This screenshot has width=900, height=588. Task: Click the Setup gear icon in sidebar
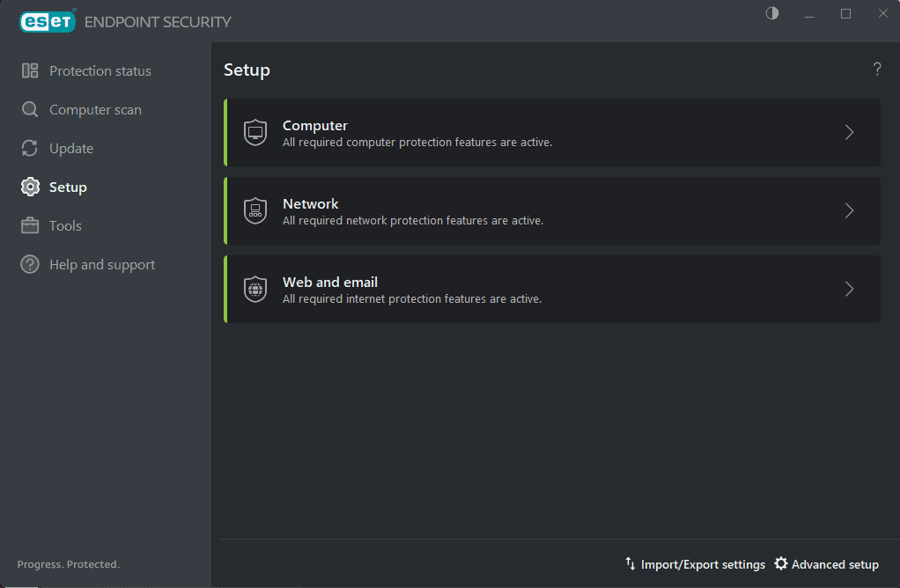pos(30,187)
